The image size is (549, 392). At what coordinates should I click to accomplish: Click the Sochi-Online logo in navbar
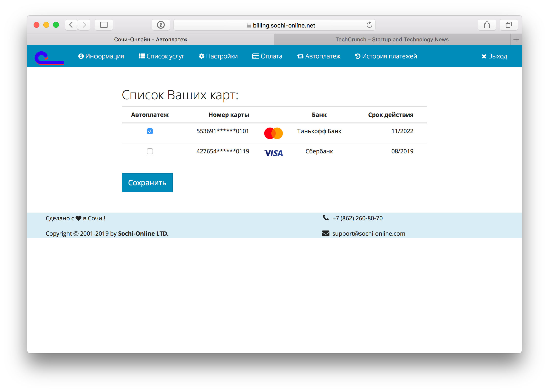click(x=49, y=58)
